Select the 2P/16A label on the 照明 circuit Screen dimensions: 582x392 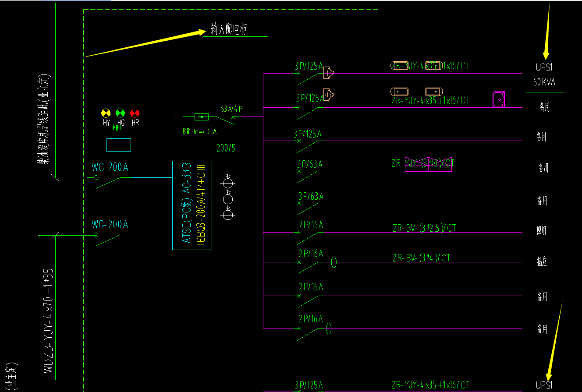point(311,225)
